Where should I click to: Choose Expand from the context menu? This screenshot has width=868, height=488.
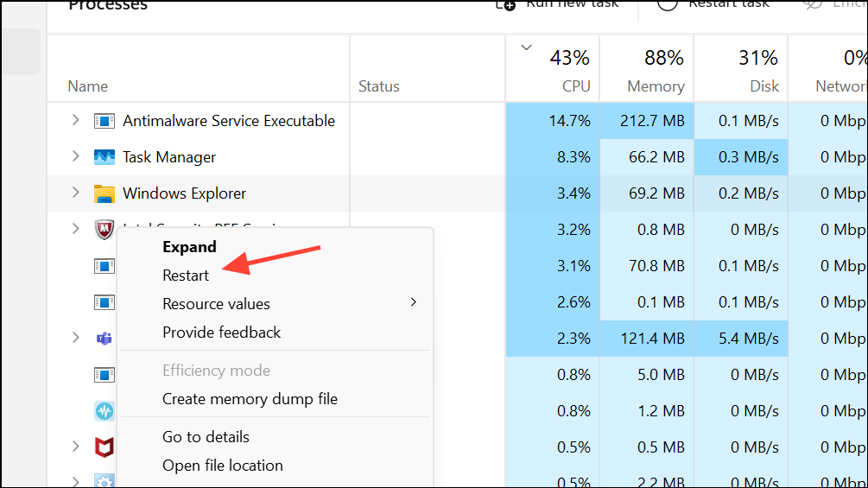click(x=189, y=247)
